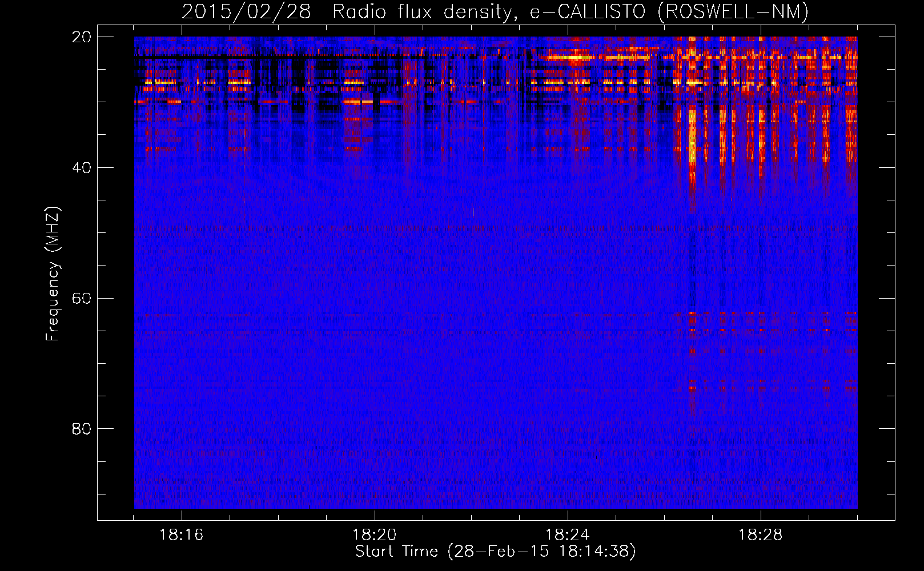Select the 18:28 time tick label
The image size is (924, 571).
click(760, 535)
